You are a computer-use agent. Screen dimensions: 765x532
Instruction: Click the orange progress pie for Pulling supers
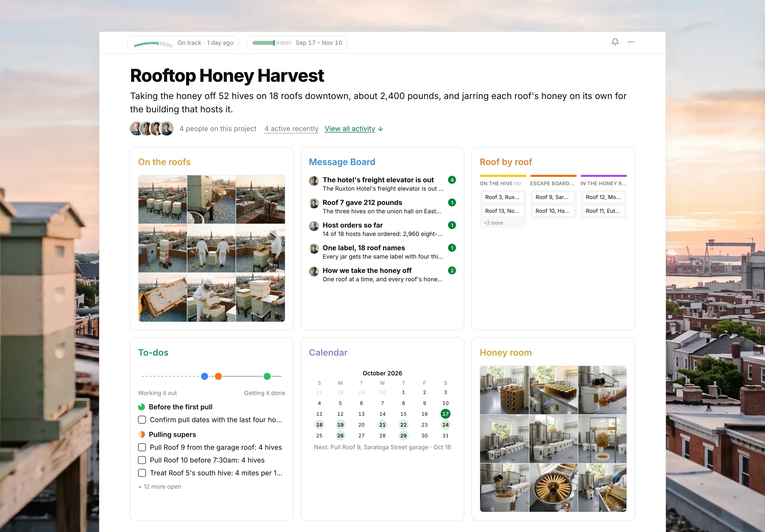point(141,434)
